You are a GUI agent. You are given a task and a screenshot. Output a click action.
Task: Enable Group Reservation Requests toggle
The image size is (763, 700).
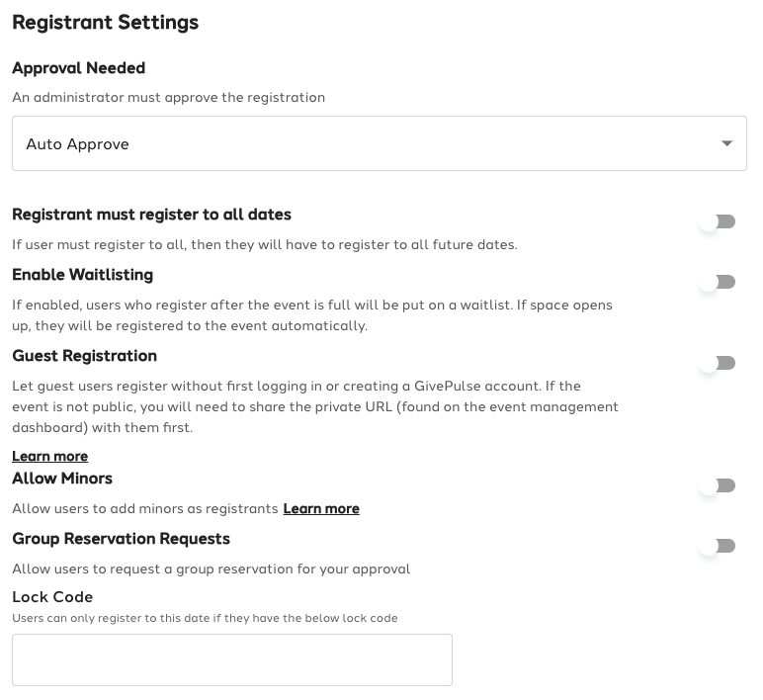point(718,546)
